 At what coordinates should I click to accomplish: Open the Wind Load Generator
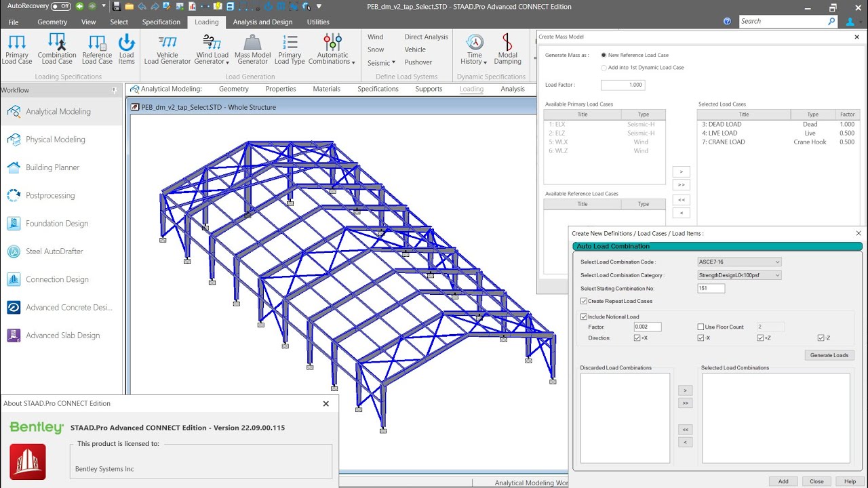tap(212, 49)
